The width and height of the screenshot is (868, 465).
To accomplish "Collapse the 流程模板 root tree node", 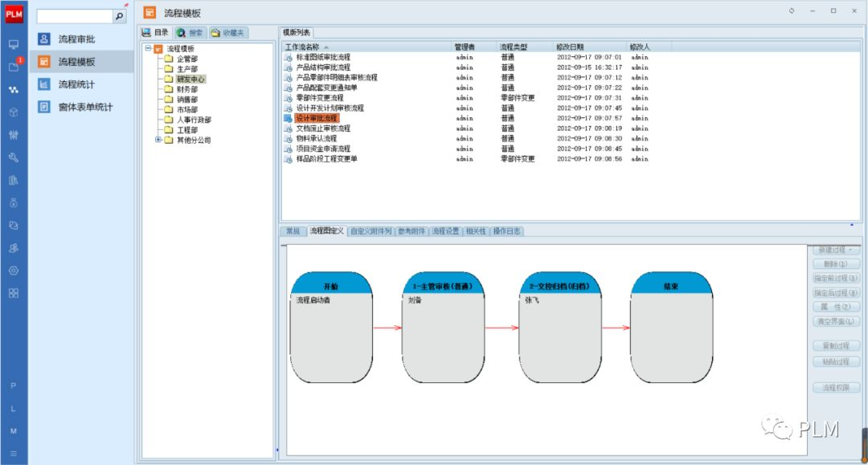I will tap(148, 49).
